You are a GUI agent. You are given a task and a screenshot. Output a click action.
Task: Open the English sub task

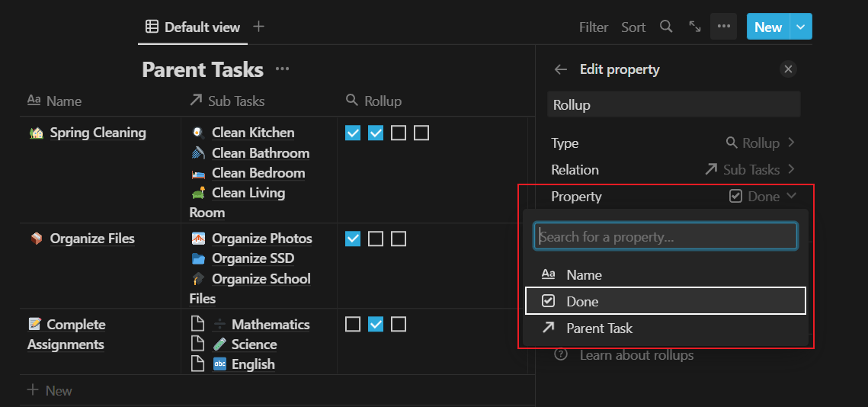[253, 364]
